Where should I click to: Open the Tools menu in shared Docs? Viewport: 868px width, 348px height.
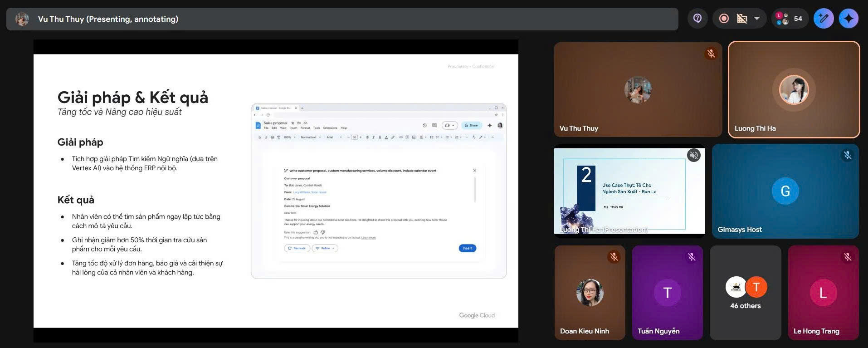(317, 128)
